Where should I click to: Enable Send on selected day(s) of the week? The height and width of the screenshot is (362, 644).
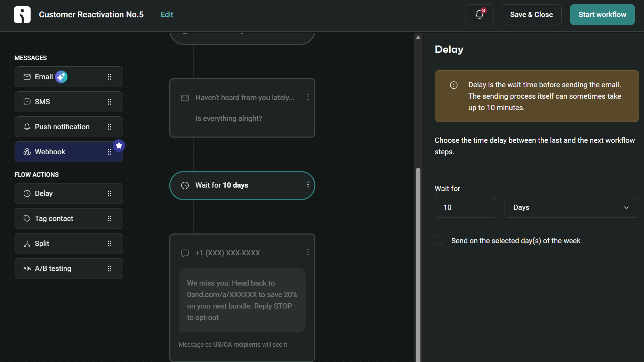(439, 241)
